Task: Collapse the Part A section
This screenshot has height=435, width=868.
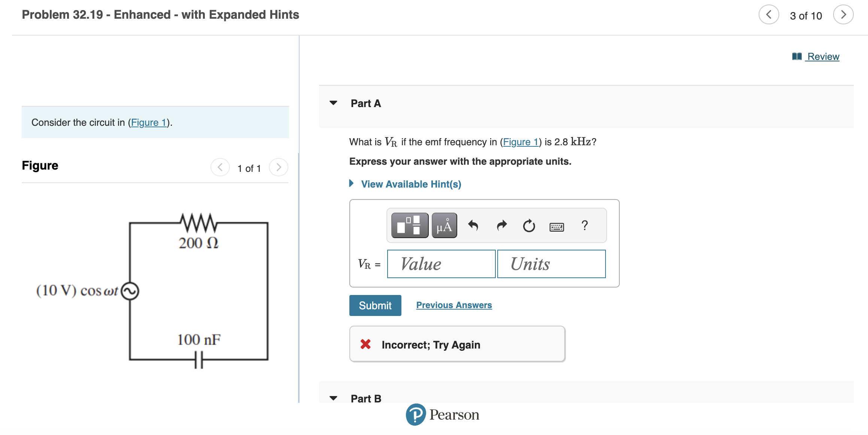Action: [333, 103]
